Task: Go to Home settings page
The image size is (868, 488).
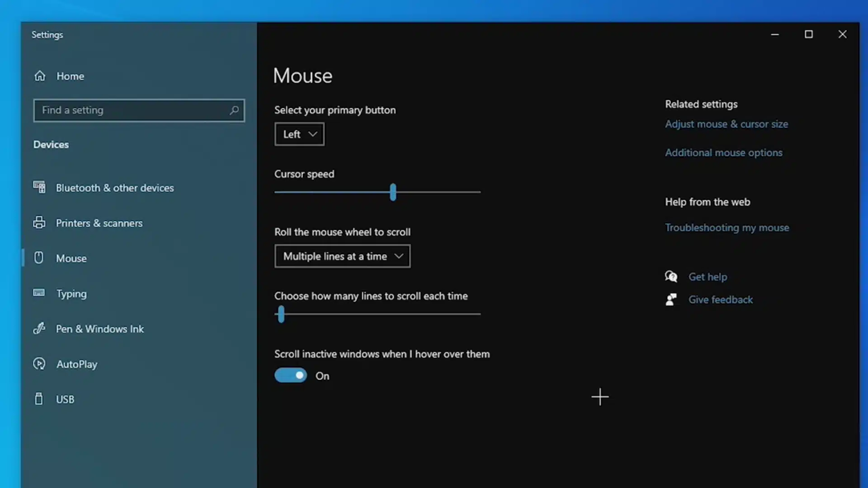Action: coord(70,76)
